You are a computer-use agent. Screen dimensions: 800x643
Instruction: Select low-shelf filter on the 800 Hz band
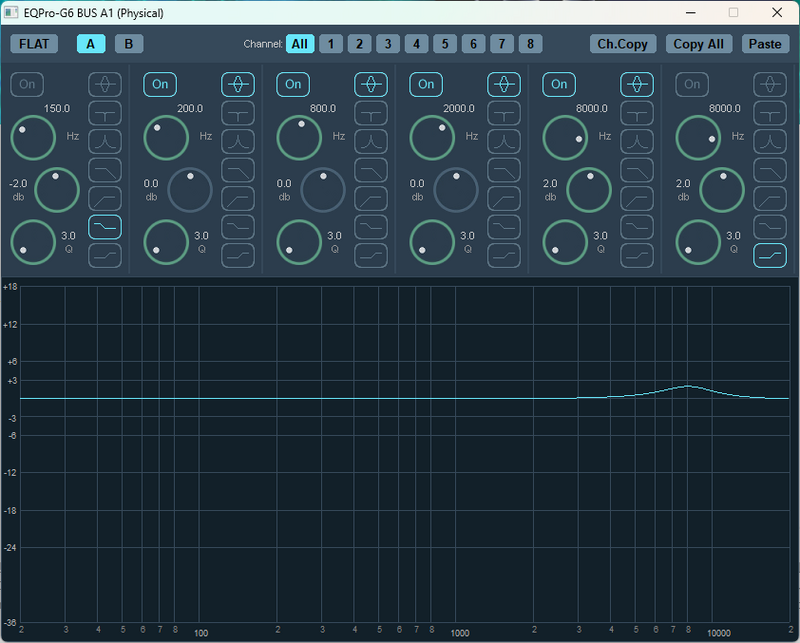pos(371,227)
